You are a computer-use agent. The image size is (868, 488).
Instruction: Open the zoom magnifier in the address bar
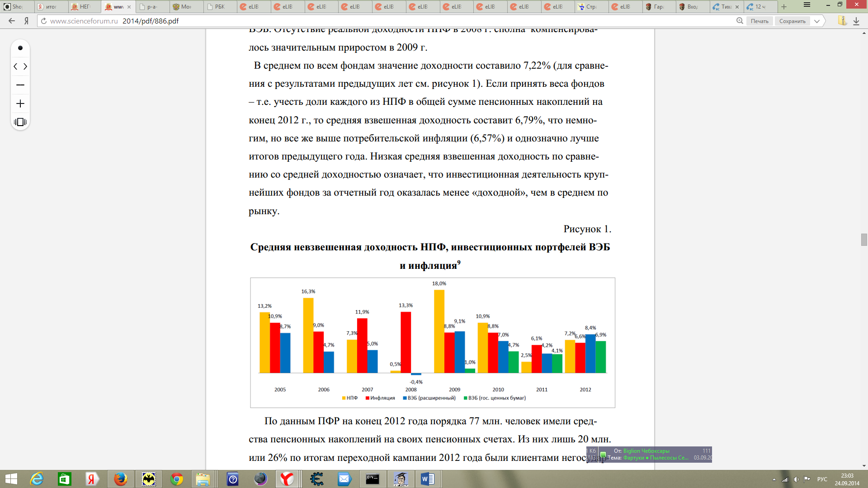click(x=740, y=21)
